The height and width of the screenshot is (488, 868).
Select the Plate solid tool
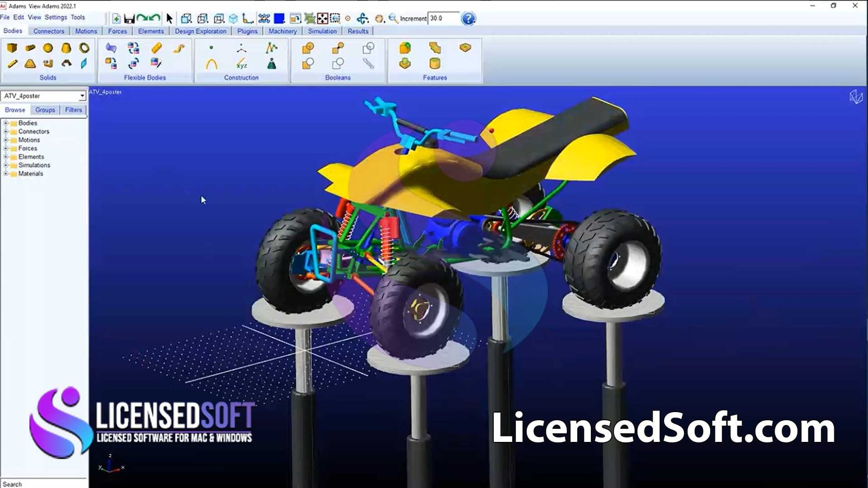[x=30, y=63]
